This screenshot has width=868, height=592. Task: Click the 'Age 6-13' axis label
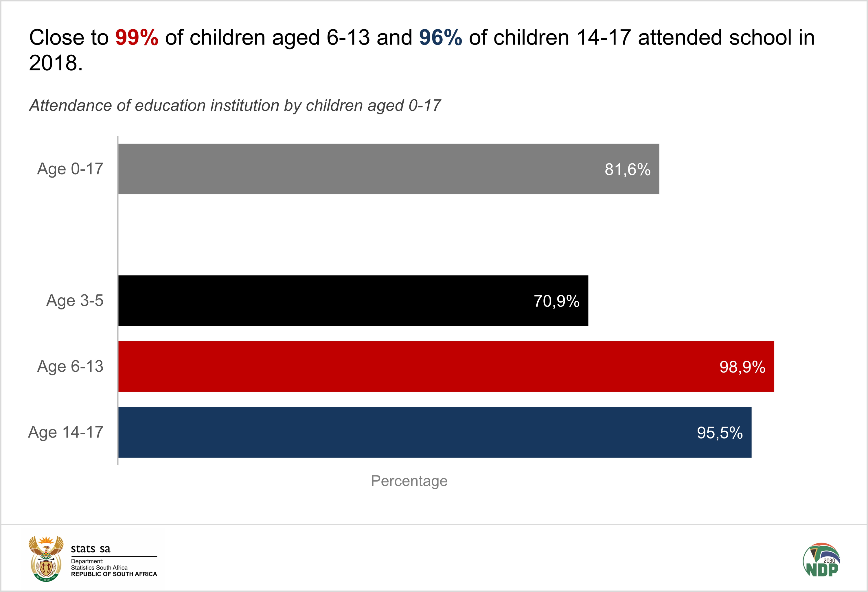coord(70,366)
